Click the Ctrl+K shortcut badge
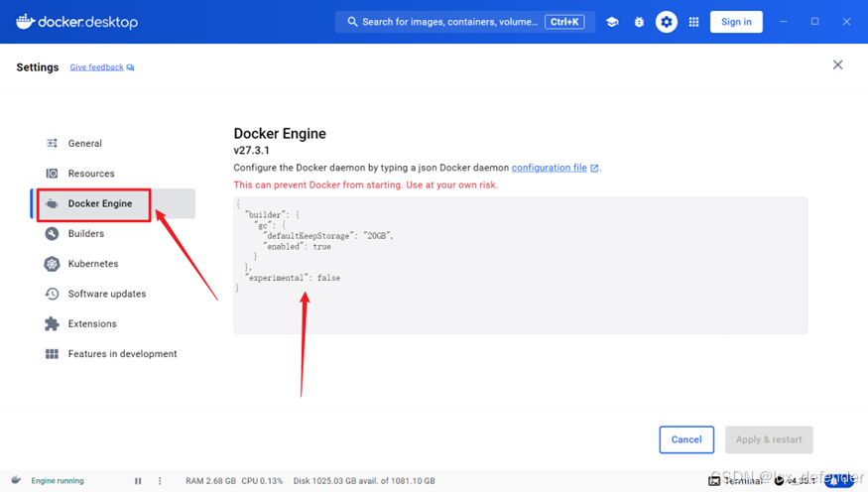868x492 pixels. pos(564,22)
